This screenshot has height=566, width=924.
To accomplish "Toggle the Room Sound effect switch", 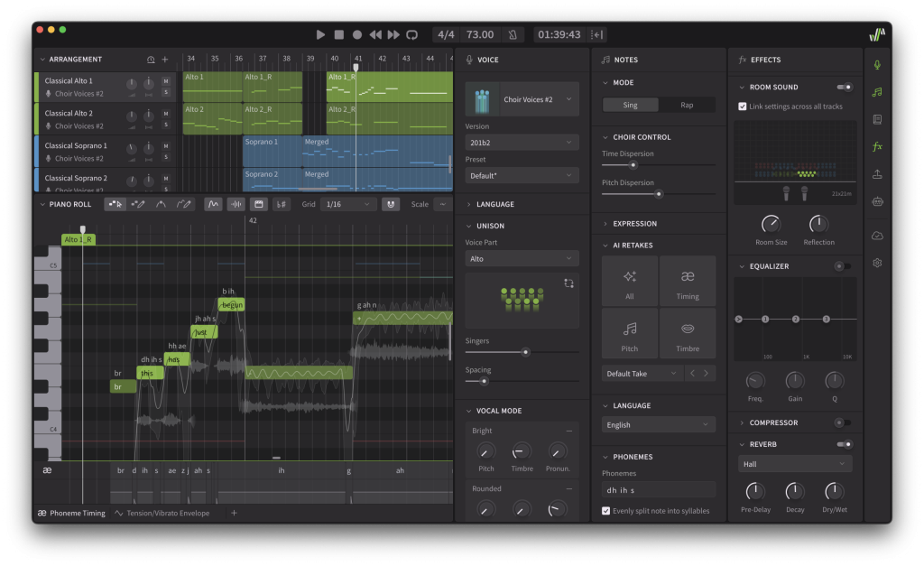I will pyautogui.click(x=845, y=88).
